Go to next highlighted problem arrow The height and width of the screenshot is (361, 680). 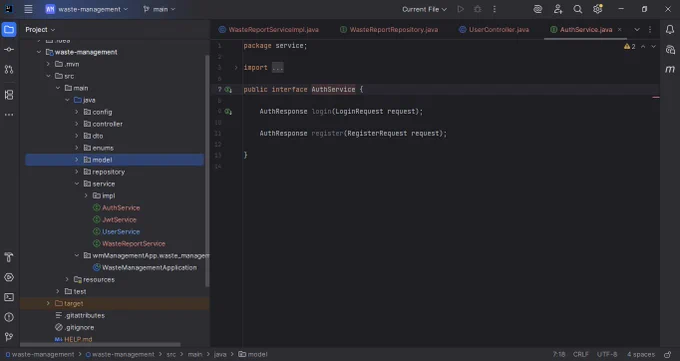654,46
